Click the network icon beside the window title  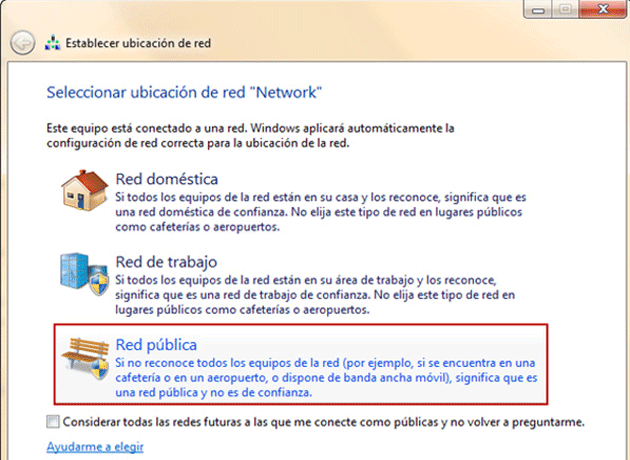click(52, 45)
